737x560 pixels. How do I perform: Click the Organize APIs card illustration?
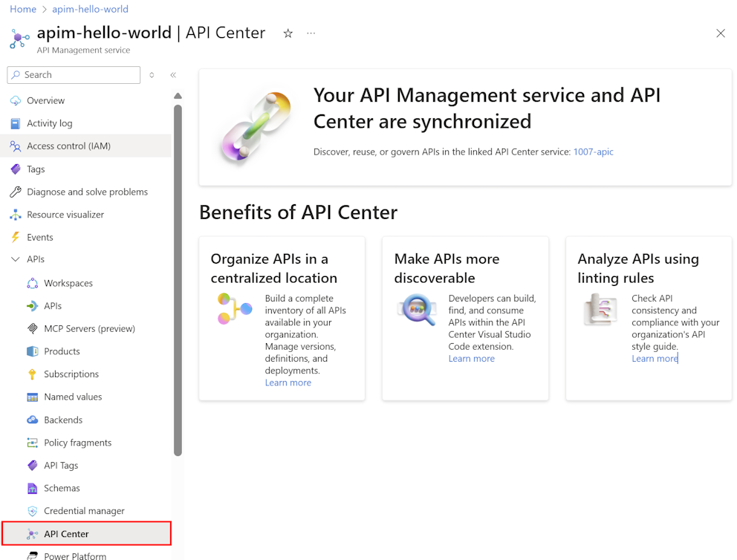(235, 309)
